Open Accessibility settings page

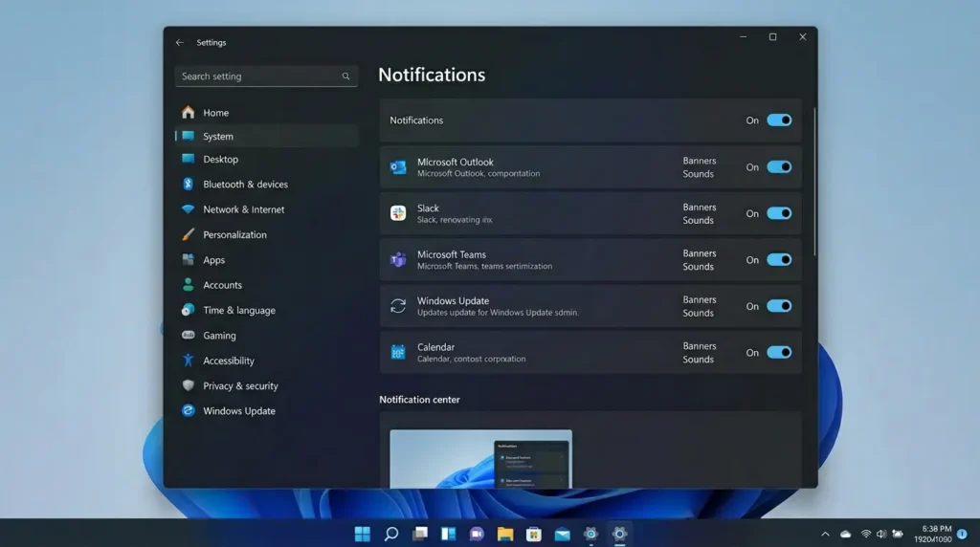click(x=267, y=361)
